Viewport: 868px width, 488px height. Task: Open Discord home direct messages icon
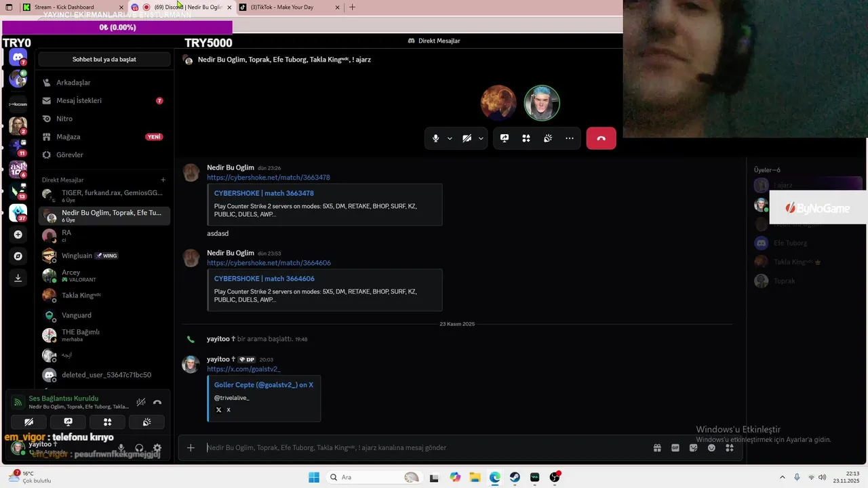tap(18, 58)
